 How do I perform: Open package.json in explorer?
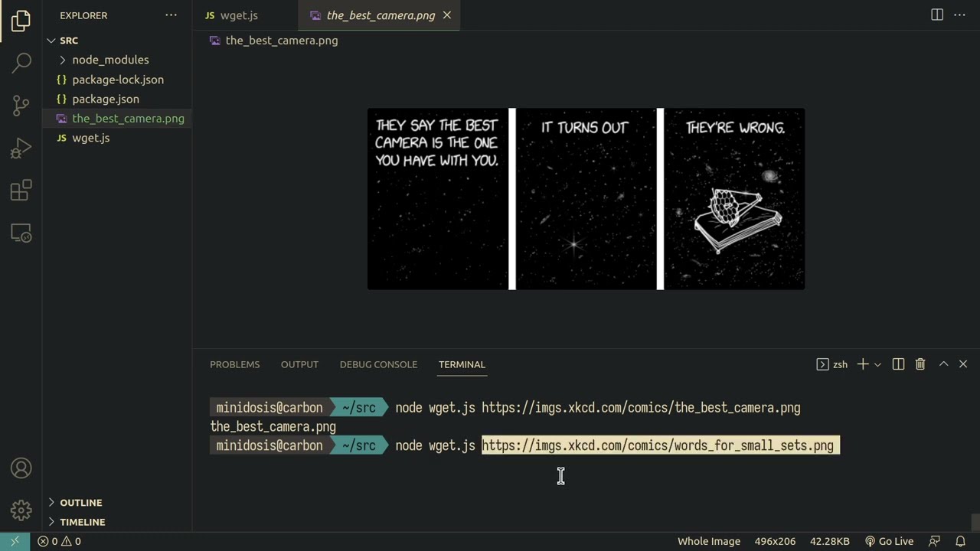[117, 99]
